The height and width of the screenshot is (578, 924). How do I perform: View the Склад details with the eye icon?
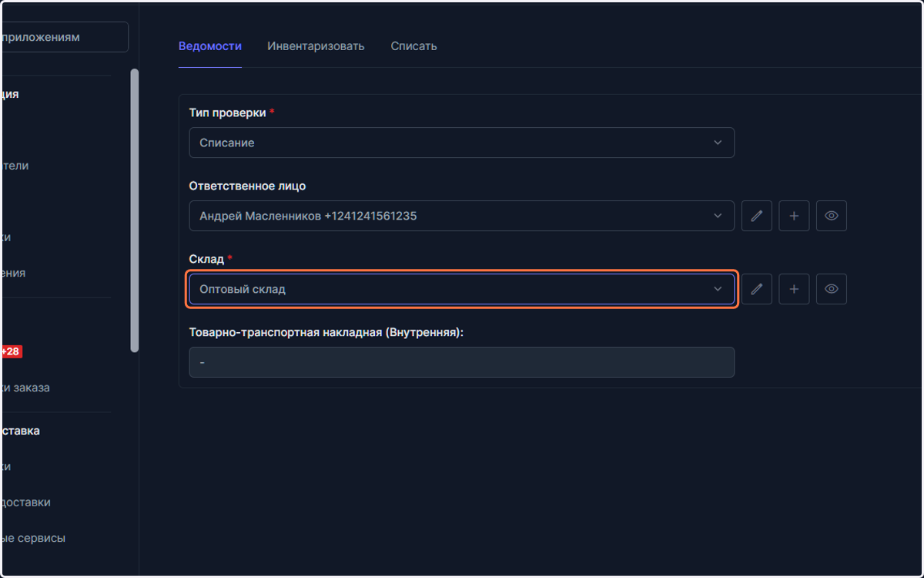click(x=832, y=289)
